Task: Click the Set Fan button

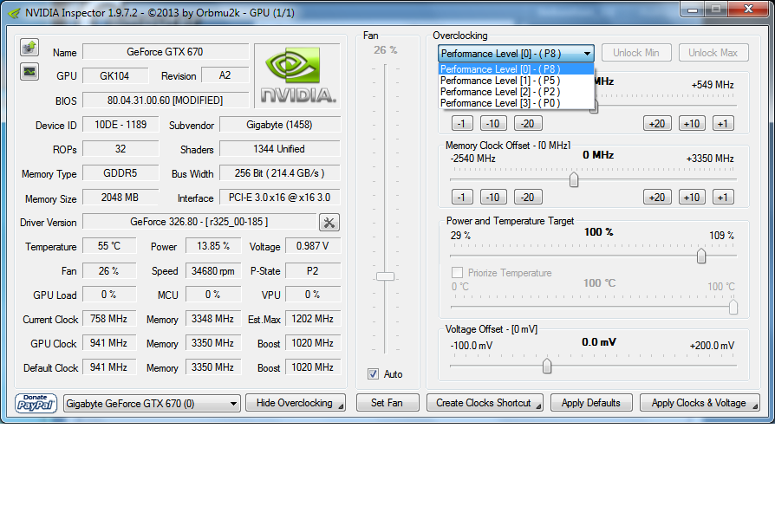Action: tap(387, 403)
